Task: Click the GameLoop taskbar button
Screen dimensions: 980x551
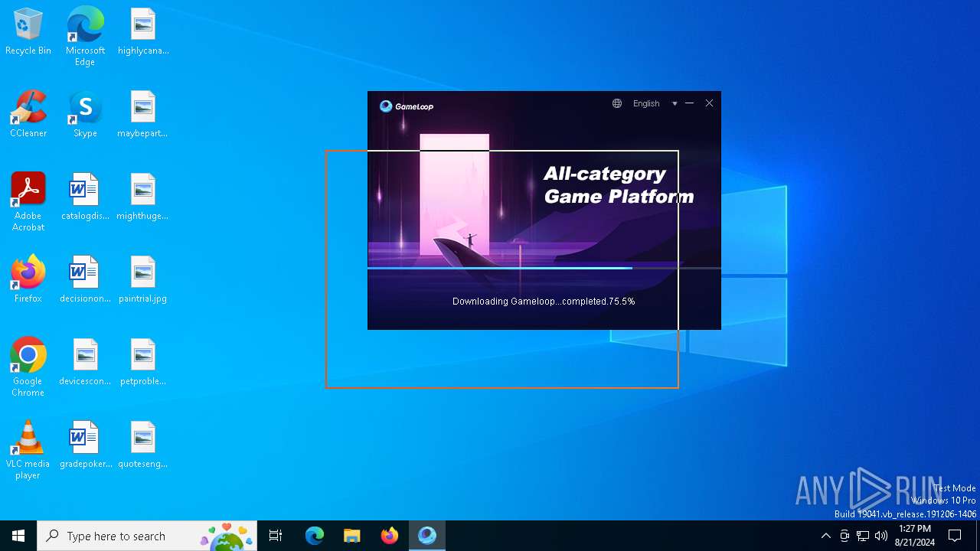Action: point(427,536)
